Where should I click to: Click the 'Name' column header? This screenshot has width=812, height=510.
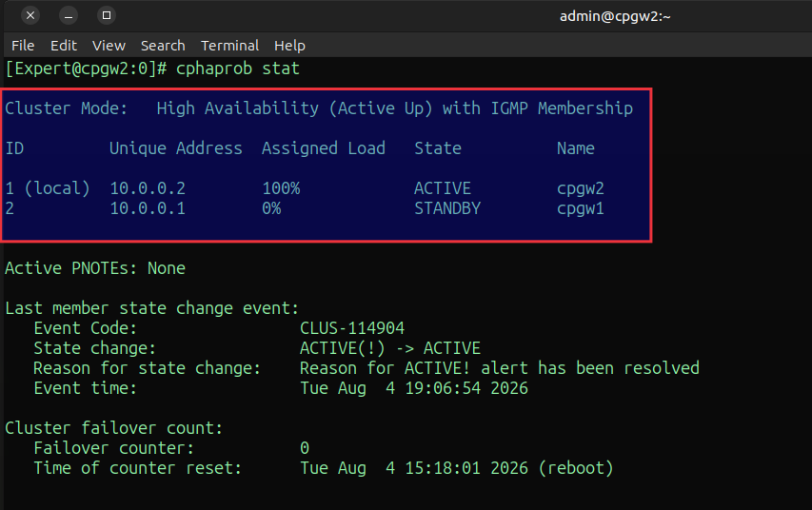pyautogui.click(x=575, y=148)
